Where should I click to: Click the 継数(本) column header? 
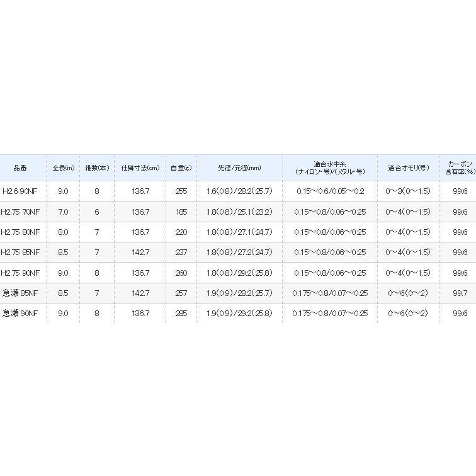click(97, 168)
